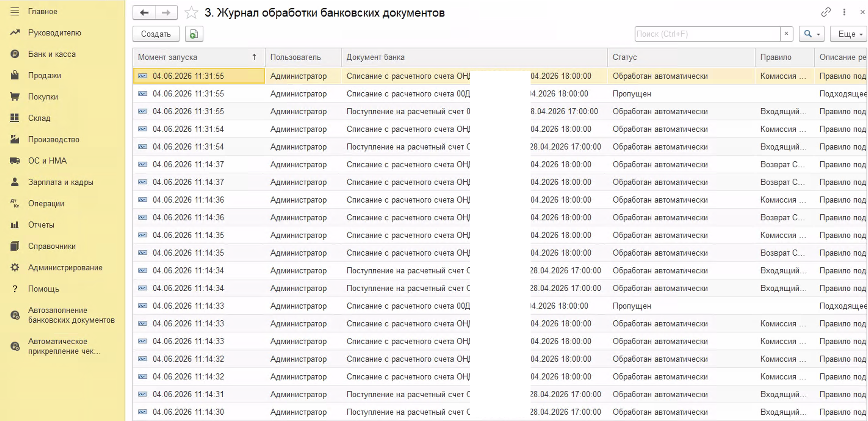Screen dimensions: 868x421
Task: Click the Руководителю chart icon
Action: [x=14, y=33]
